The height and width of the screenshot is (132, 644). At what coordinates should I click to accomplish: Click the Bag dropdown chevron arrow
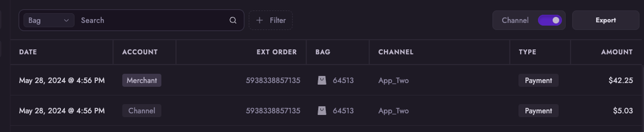tap(66, 20)
